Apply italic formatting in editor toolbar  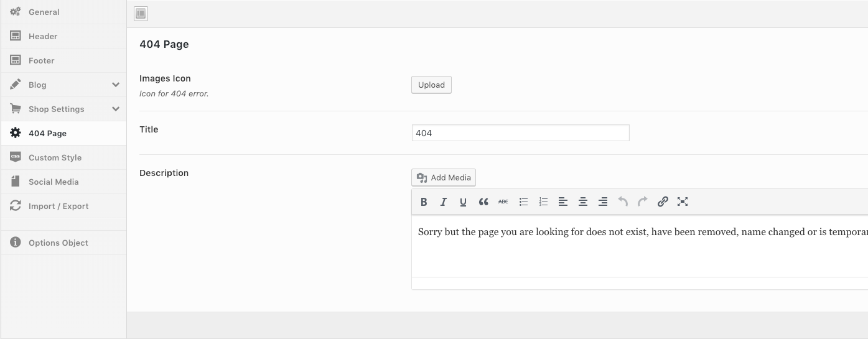tap(444, 202)
